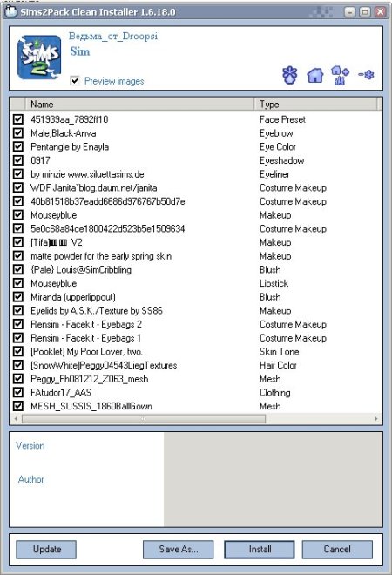Click the Sims 2 logo image
Screen dimensions: 392x575
coord(39,57)
